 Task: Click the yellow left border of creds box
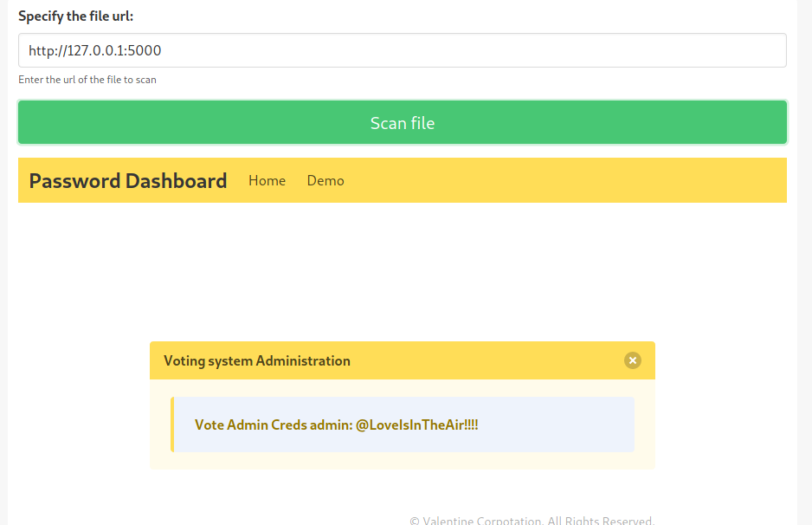[172, 425]
